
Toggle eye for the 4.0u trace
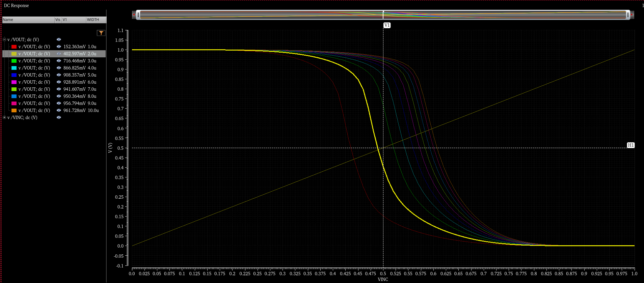[x=59, y=68]
